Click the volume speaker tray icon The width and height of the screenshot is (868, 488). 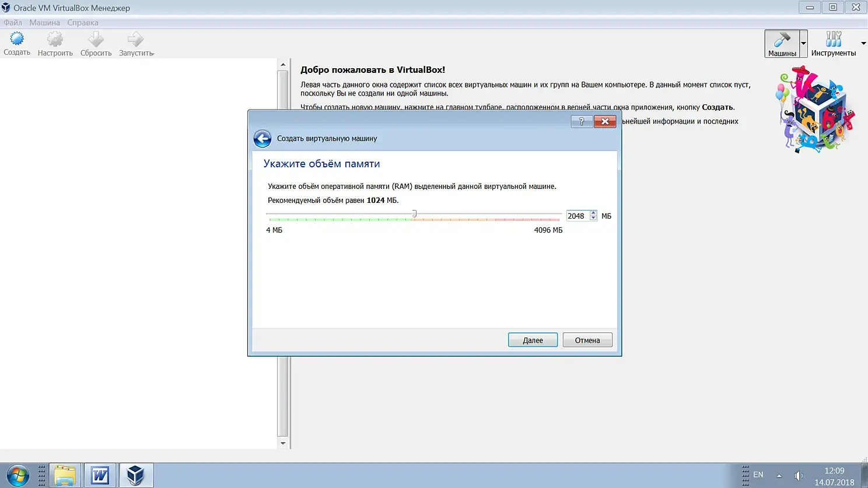(x=799, y=476)
